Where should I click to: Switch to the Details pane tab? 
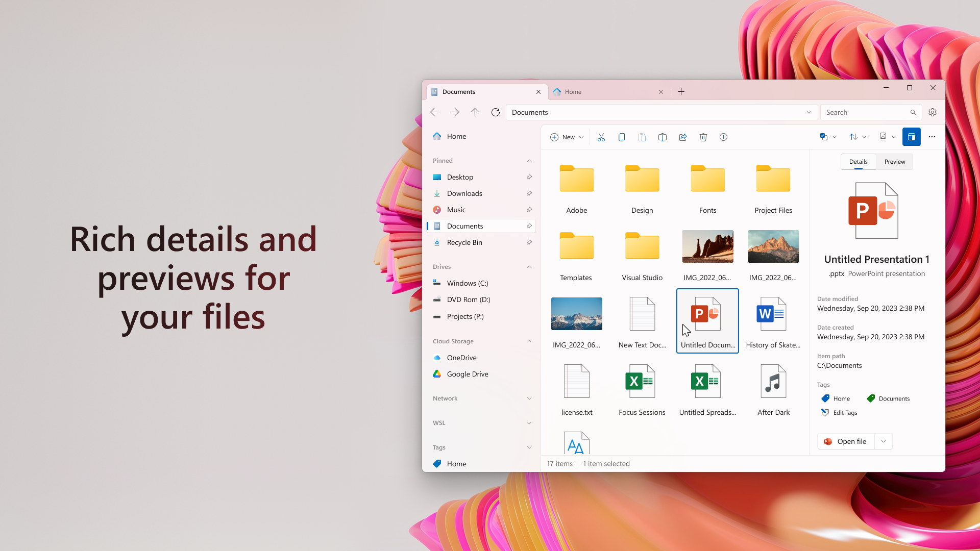pos(858,161)
